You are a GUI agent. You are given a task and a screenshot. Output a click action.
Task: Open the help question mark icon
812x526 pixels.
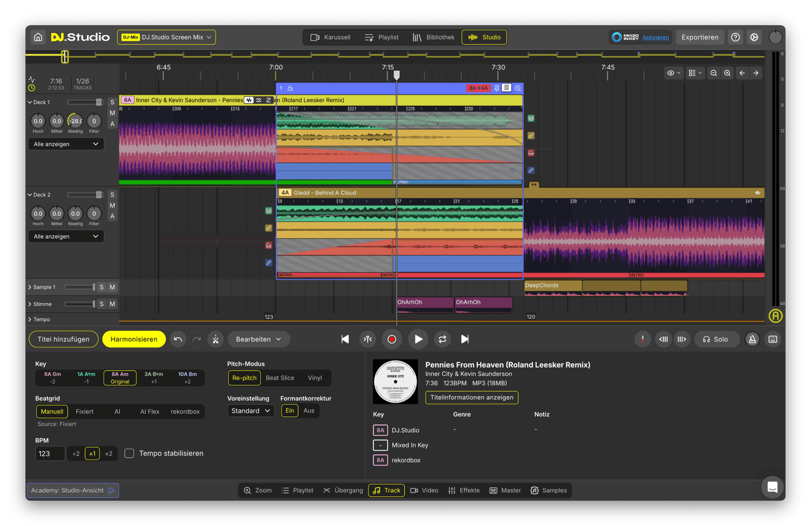tap(736, 37)
